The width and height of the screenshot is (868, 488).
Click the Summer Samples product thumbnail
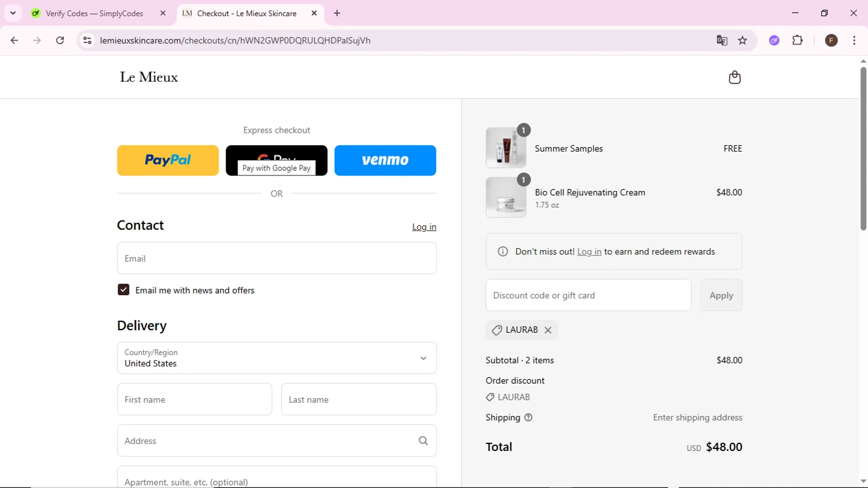tap(506, 148)
